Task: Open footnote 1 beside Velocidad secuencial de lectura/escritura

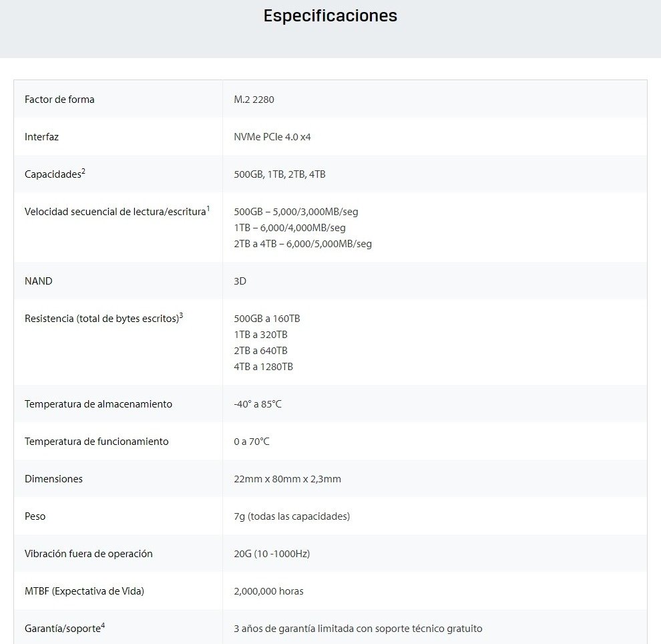Action: click(208, 208)
